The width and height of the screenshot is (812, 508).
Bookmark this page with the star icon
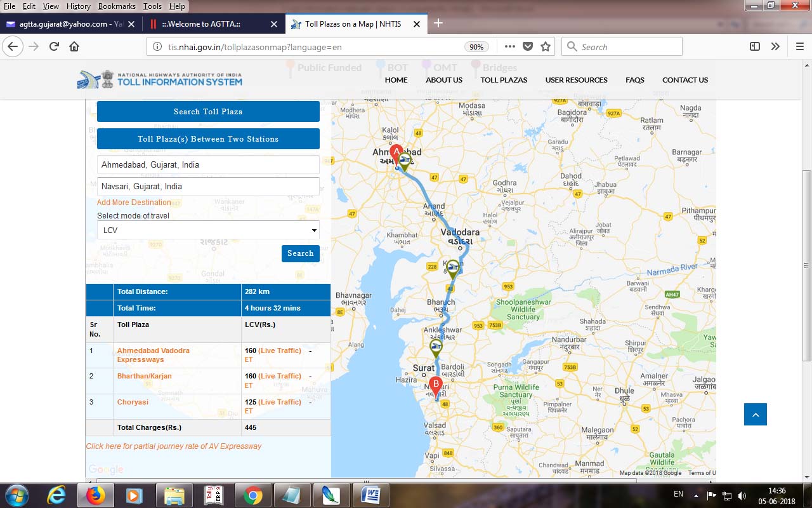pyautogui.click(x=546, y=46)
